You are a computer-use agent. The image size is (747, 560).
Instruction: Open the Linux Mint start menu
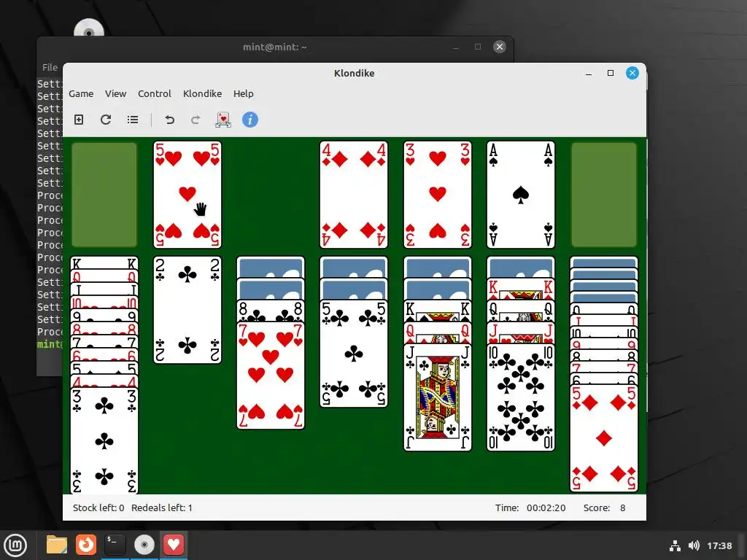point(15,545)
